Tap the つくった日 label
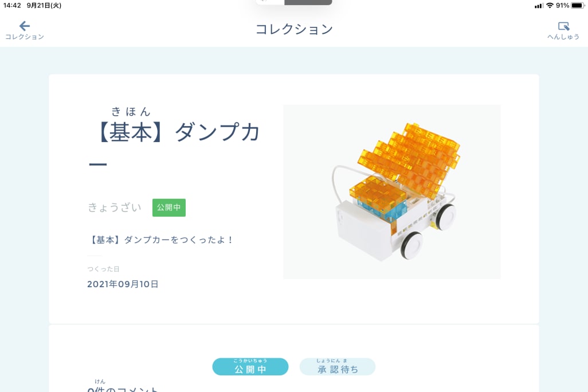Viewport: 588px width, 392px height. point(103,269)
